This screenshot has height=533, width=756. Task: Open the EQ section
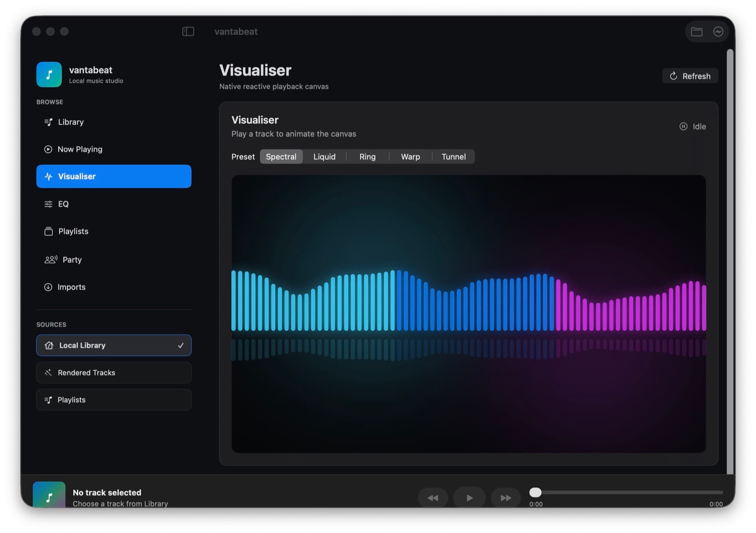[114, 204]
